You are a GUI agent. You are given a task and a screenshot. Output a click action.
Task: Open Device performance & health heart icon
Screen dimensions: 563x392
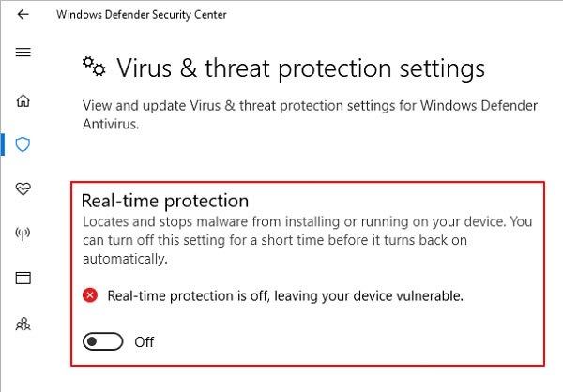23,188
